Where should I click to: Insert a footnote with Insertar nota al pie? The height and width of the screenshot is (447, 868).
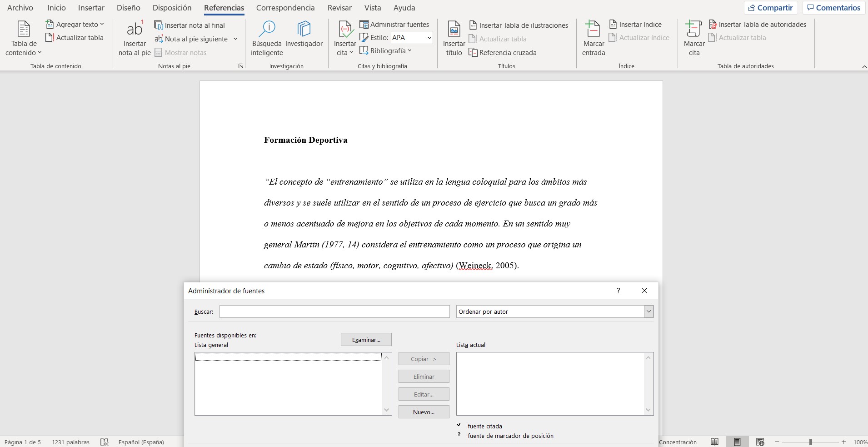(135, 38)
